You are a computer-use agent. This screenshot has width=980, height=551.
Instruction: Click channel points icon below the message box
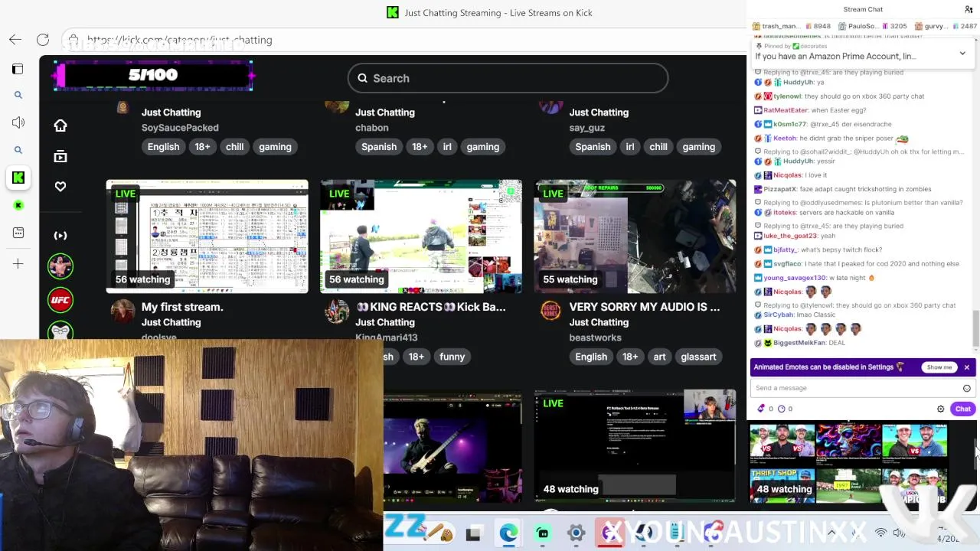pyautogui.click(x=761, y=409)
